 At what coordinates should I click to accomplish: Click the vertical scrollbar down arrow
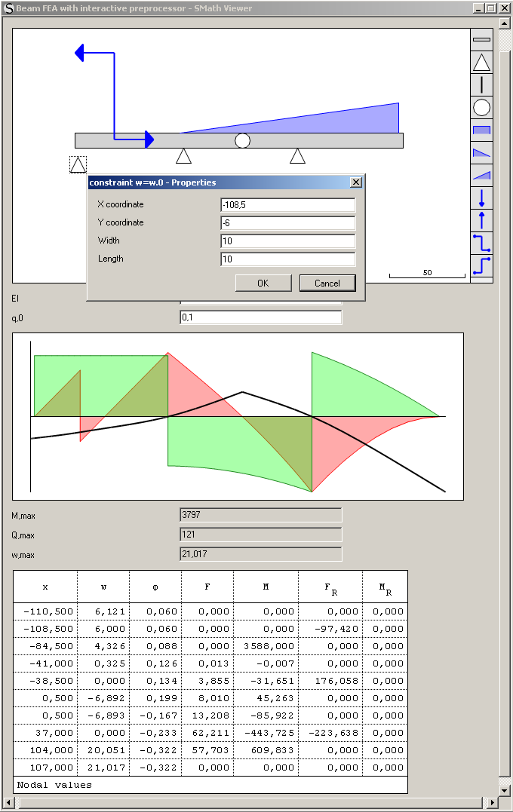pyautogui.click(x=505, y=791)
